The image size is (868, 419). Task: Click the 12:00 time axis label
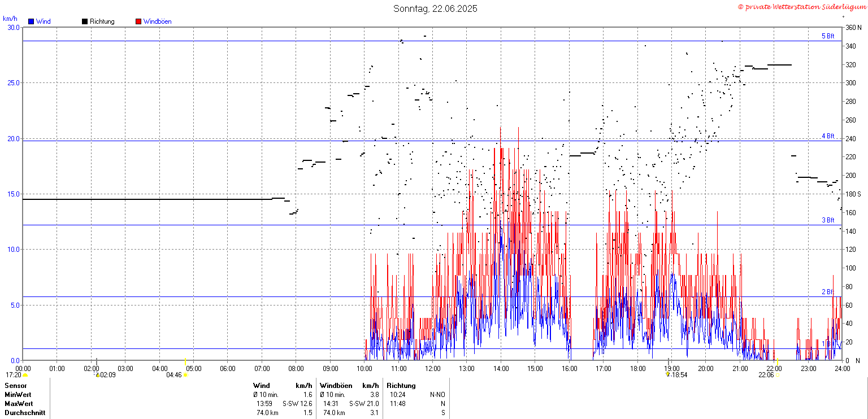click(x=433, y=369)
